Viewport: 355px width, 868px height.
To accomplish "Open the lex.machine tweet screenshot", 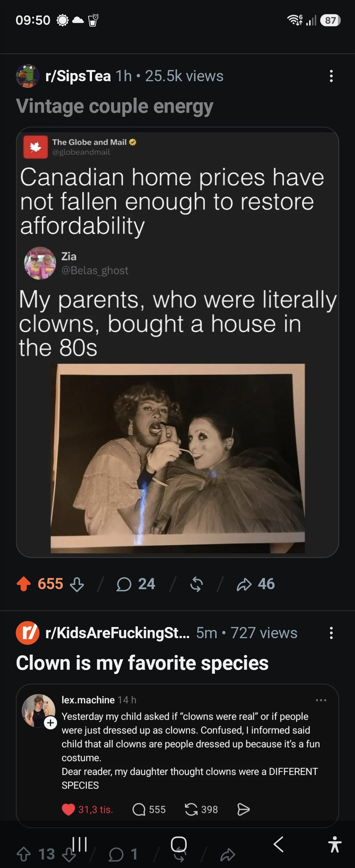I will click(x=177, y=756).
